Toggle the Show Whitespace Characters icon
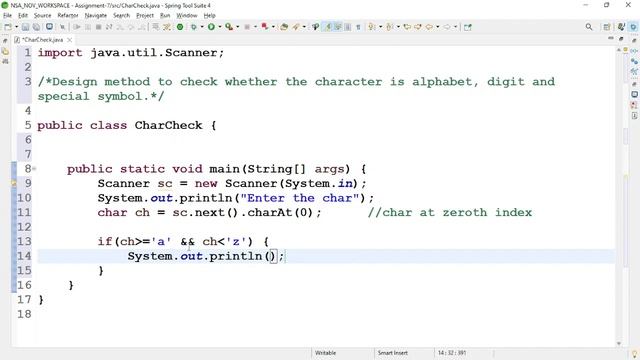Viewport: 640px width, 360px height. coord(358,27)
